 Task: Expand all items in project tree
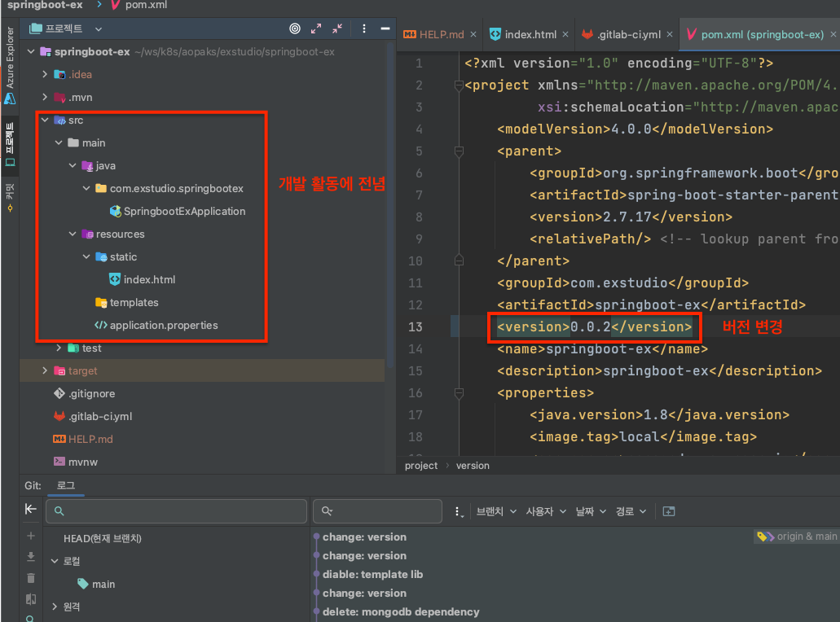[316, 29]
